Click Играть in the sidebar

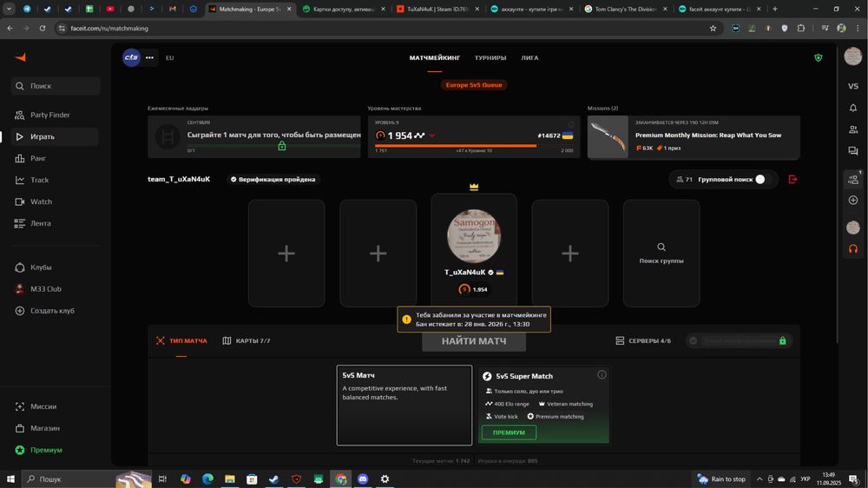(x=55, y=137)
